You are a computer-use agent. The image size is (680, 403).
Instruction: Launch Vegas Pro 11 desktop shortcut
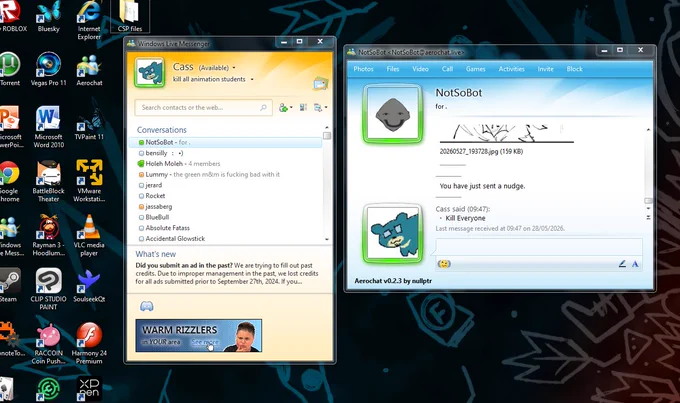coord(49,69)
